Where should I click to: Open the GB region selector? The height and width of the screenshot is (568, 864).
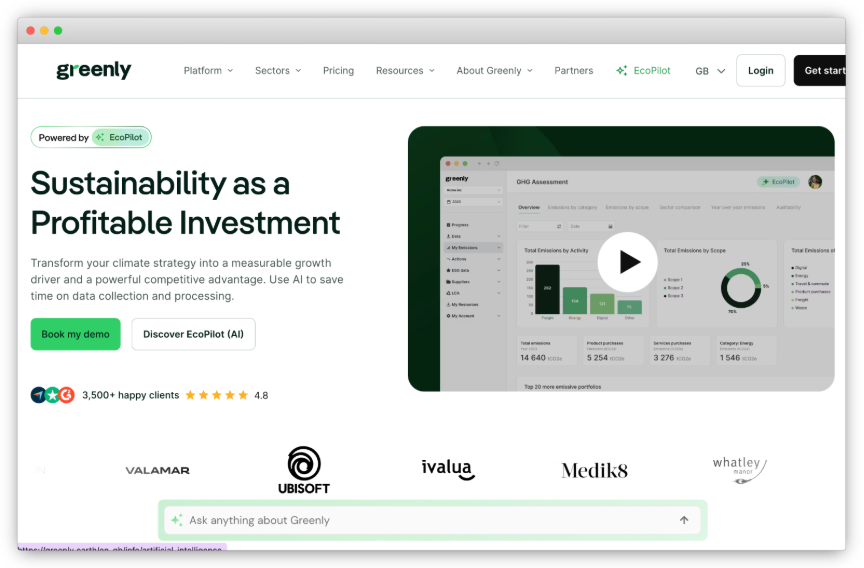pos(710,71)
